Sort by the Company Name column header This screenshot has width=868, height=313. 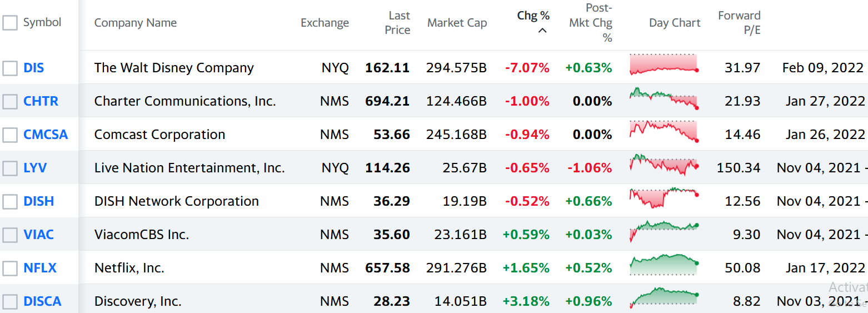point(136,23)
